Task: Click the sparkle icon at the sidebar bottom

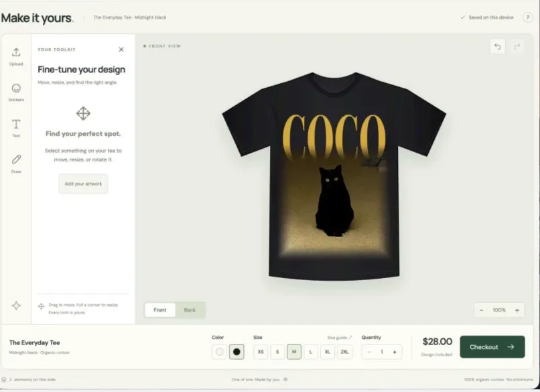Action: pyautogui.click(x=16, y=306)
